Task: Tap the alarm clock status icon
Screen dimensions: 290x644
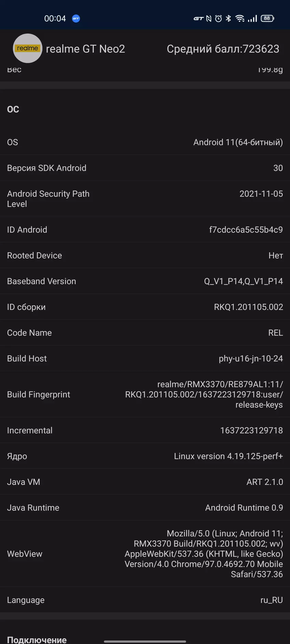Action: click(218, 19)
